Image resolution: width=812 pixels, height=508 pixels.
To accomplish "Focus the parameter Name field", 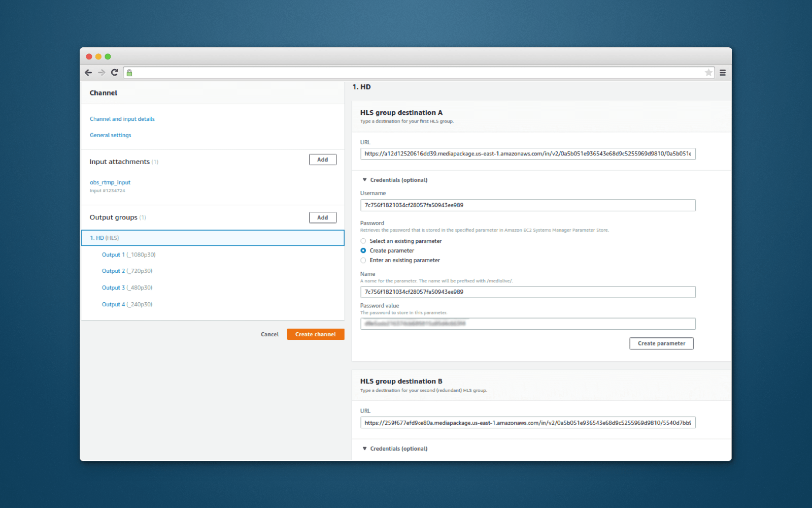I will point(528,292).
